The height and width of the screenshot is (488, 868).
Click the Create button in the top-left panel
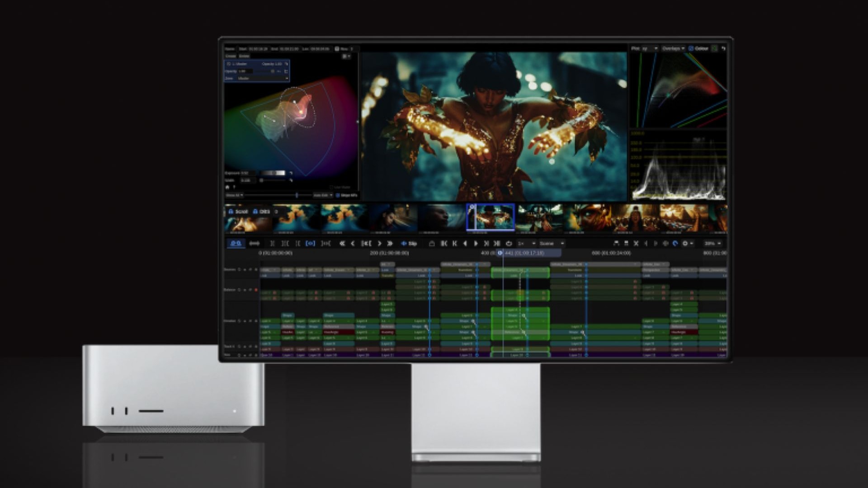[231, 56]
